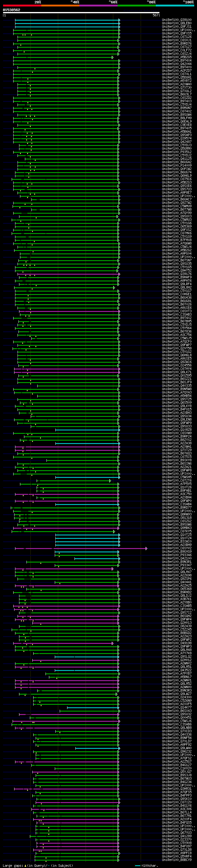
Task: Open hit UniRef100_B9RP24
Action: [x=177, y=436]
